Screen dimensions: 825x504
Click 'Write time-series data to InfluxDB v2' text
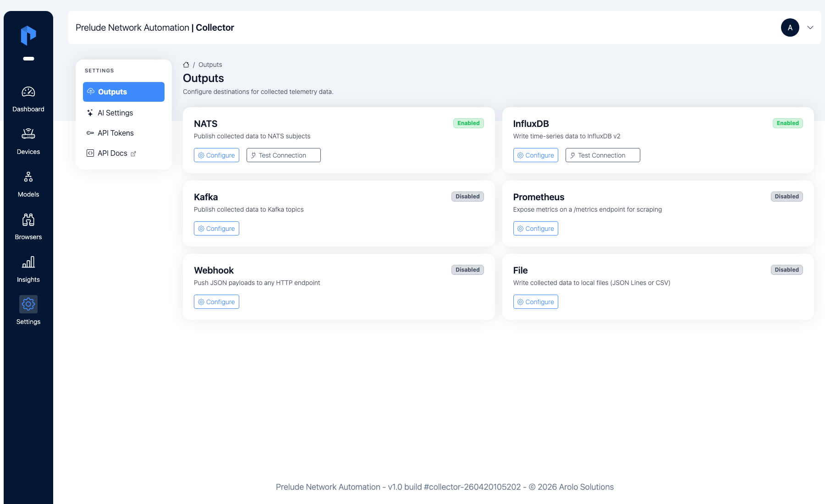[x=567, y=136]
